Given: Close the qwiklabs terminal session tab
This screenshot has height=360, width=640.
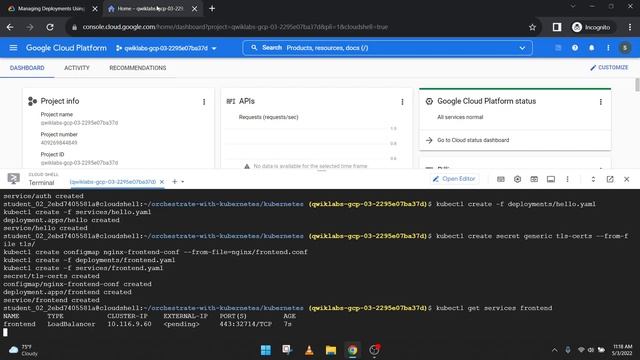Looking at the screenshot, I should click(162, 182).
